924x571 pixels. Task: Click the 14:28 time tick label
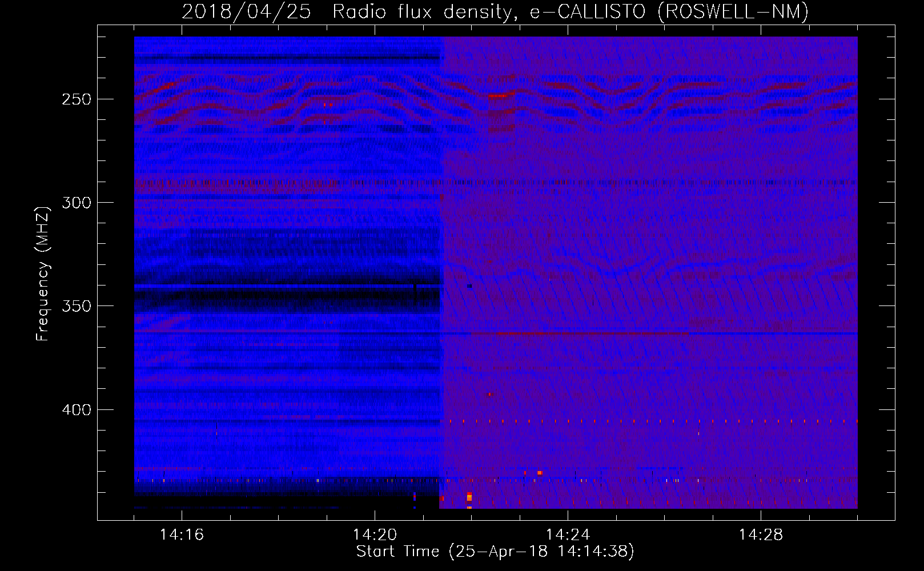(x=761, y=534)
